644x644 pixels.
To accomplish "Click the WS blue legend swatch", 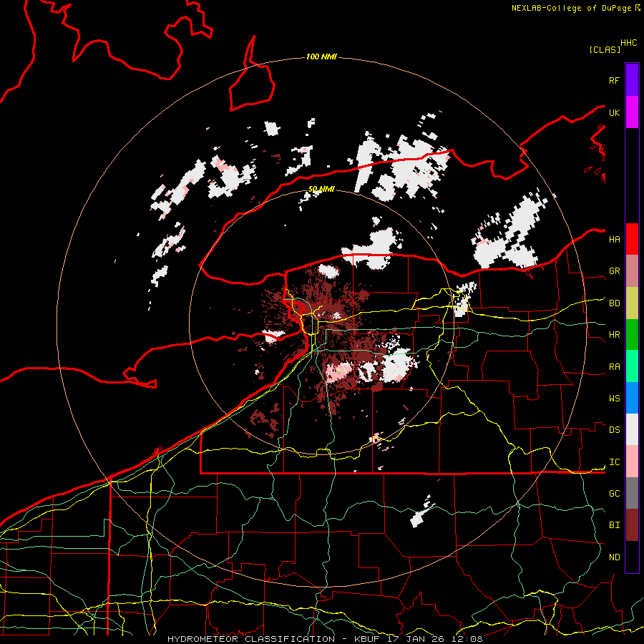I will tap(632, 398).
